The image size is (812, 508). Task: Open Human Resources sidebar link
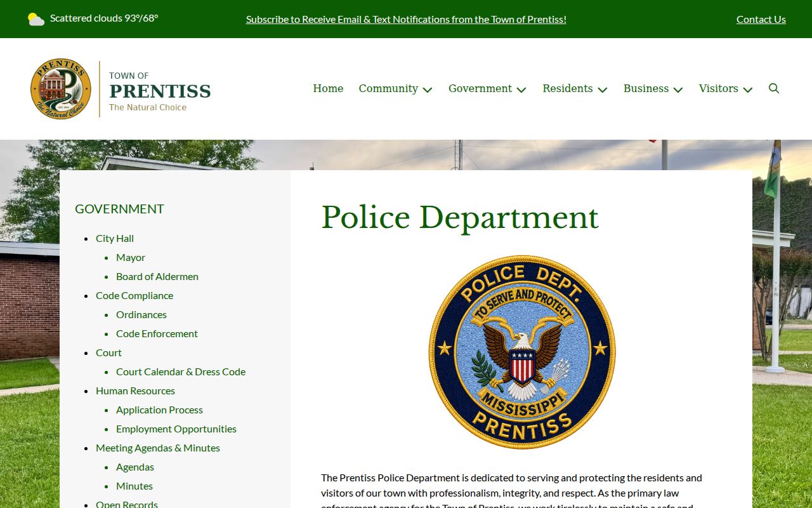(135, 391)
